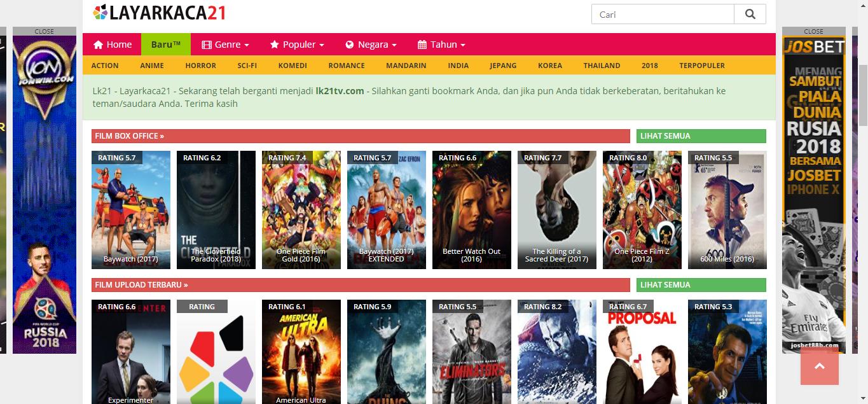Viewport: 868px width, 404px height.
Task: Click the FILM UPLOAD TERBARU » header
Action: tap(361, 285)
